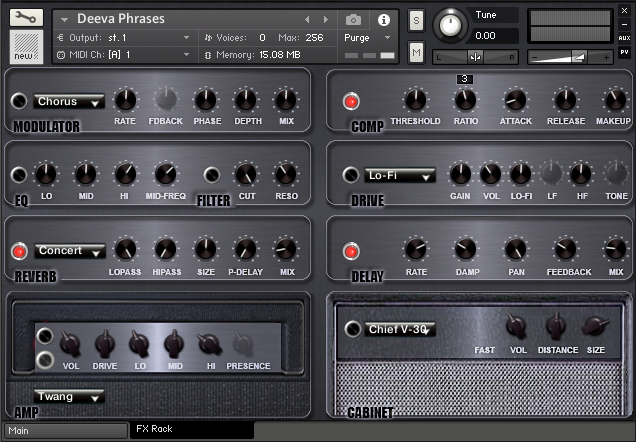Click the pan slider below Tune knob
The height and width of the screenshot is (442, 636).
(476, 57)
